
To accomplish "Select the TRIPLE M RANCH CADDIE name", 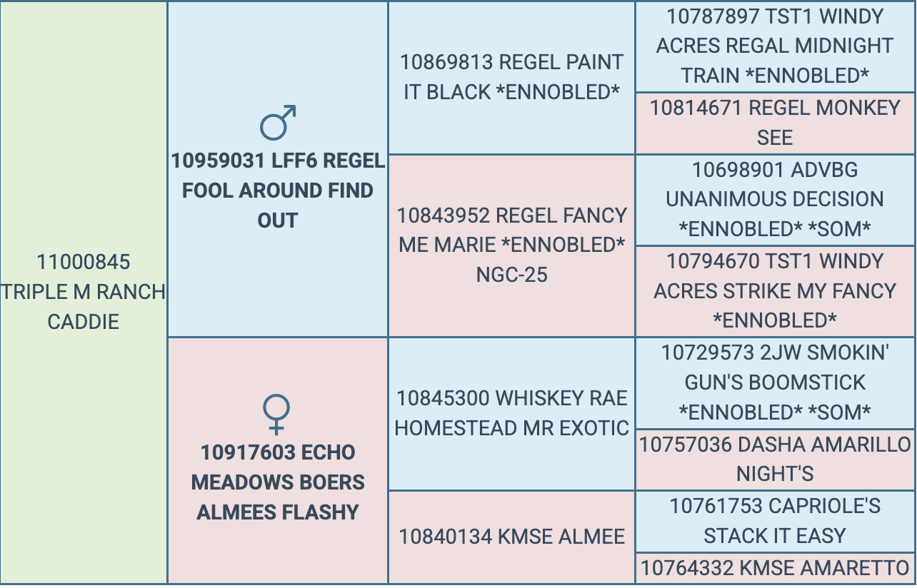I will pos(84,306).
